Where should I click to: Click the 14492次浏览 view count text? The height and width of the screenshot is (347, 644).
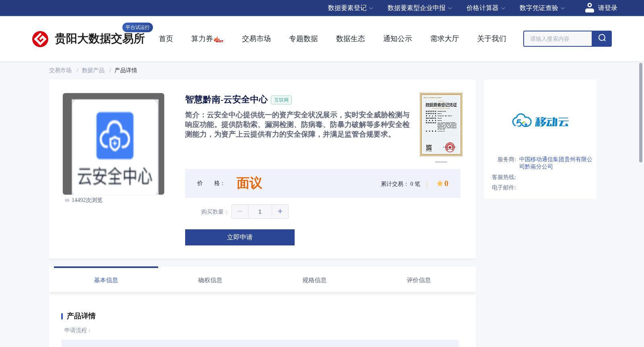87,200
